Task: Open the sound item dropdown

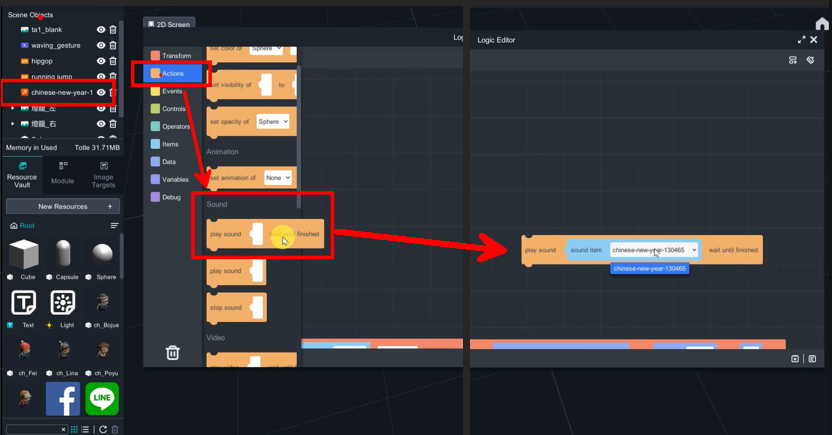Action: click(654, 250)
